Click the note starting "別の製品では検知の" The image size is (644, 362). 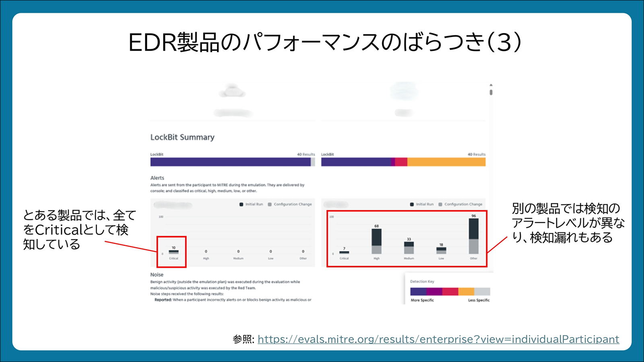[x=568, y=223]
